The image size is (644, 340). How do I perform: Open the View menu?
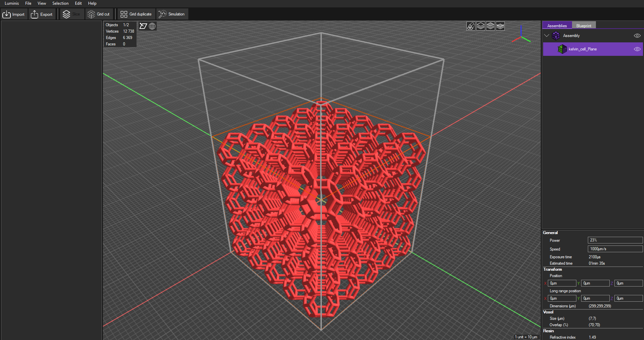coord(42,3)
